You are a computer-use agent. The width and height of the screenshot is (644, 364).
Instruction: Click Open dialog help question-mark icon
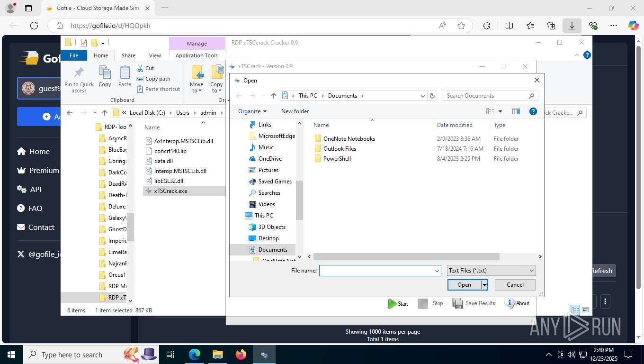coord(533,111)
